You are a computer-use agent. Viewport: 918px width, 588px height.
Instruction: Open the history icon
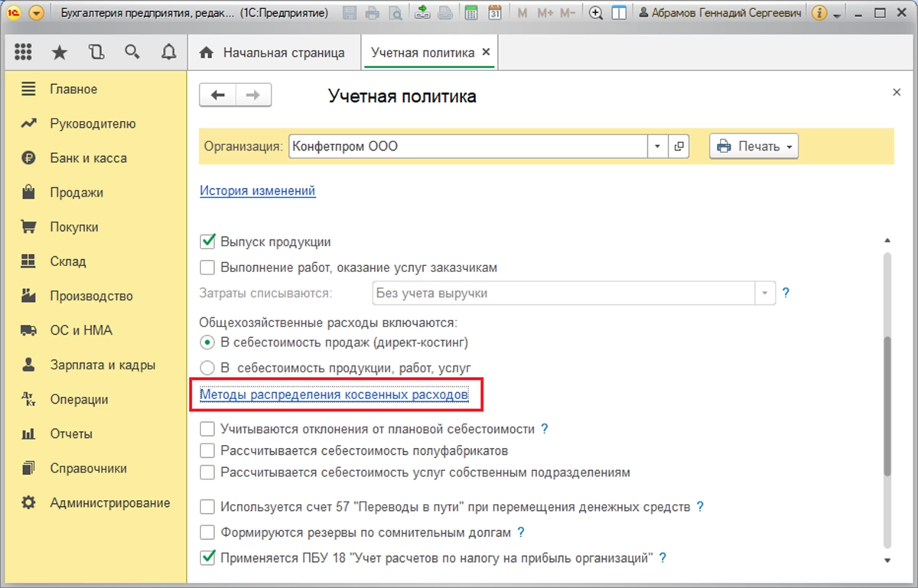click(x=96, y=52)
